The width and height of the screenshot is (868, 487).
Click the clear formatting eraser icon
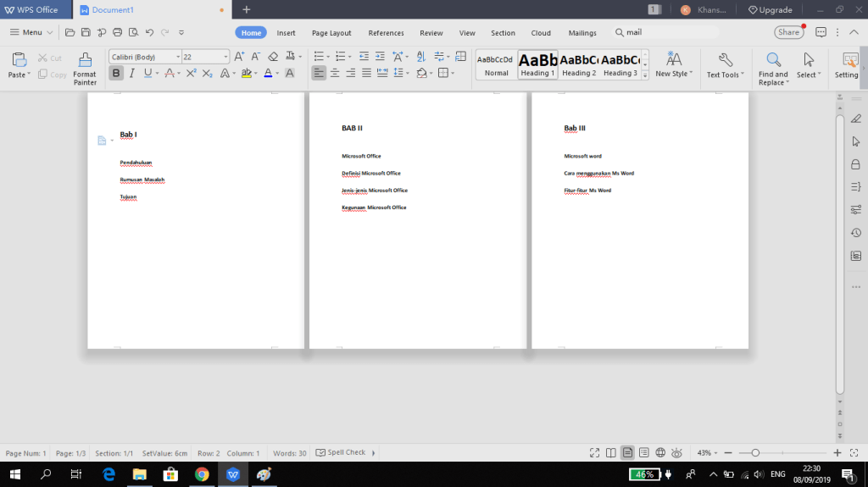[x=273, y=57]
